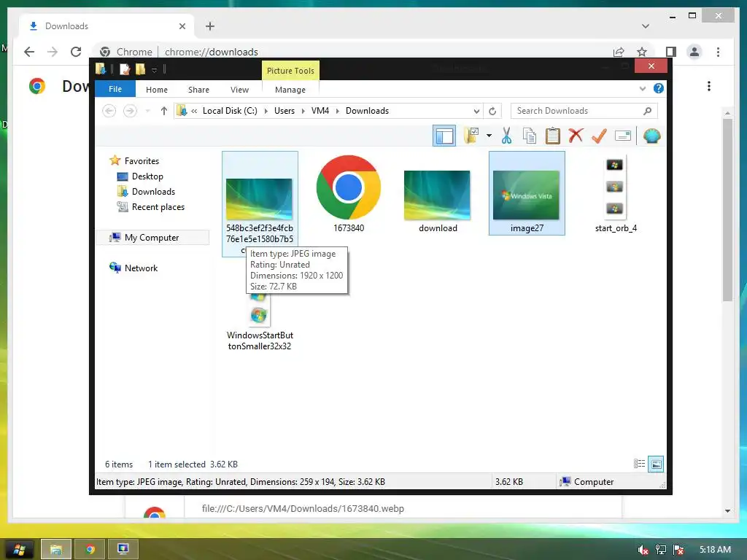Click the muted volume tray icon
747x560 pixels.
[x=643, y=550]
